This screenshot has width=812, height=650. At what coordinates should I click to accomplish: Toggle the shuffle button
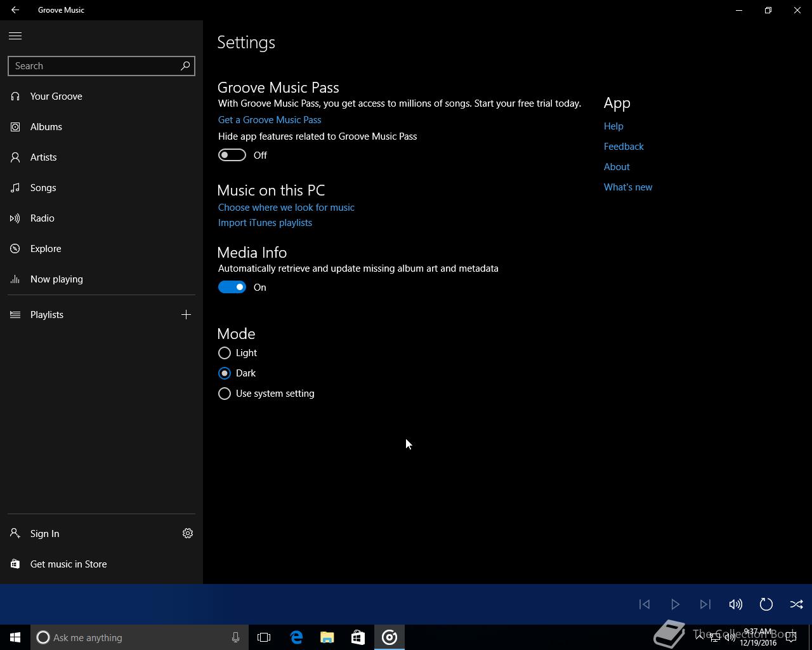[797, 604]
